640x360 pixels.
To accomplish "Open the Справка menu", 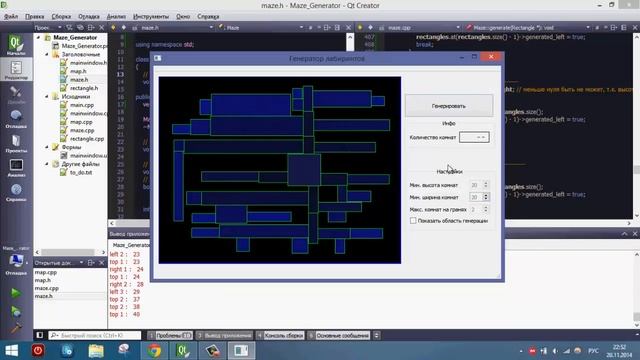I will pos(208,16).
